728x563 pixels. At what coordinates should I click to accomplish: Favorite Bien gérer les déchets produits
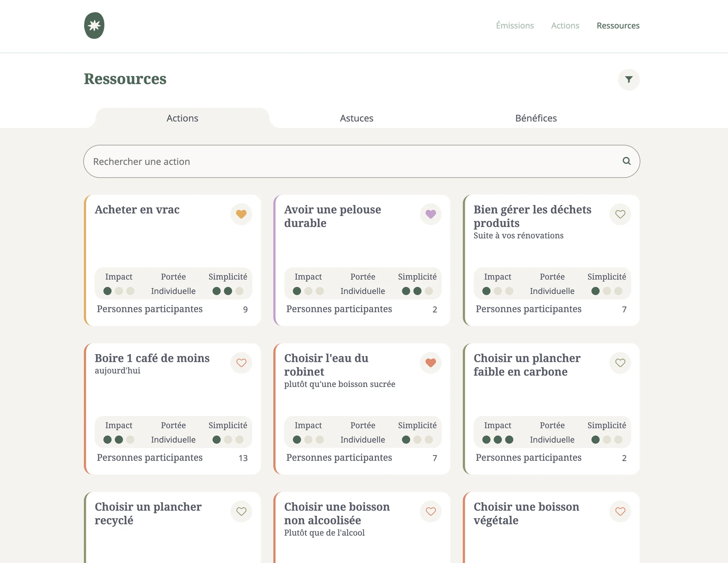point(620,214)
